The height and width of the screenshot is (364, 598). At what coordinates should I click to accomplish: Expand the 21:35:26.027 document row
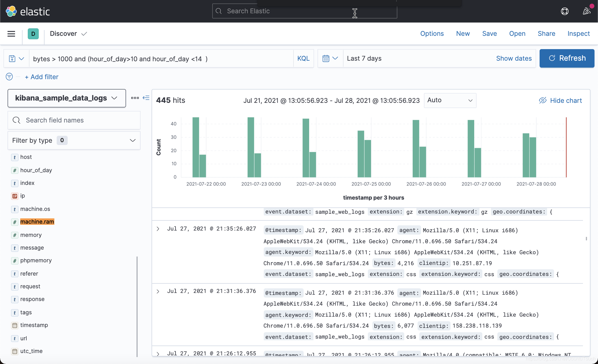pos(158,229)
